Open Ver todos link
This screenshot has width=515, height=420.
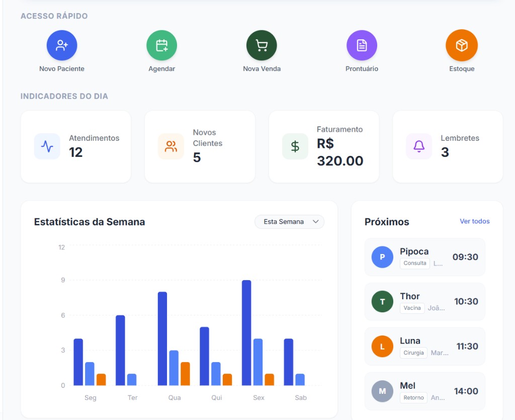[475, 221]
